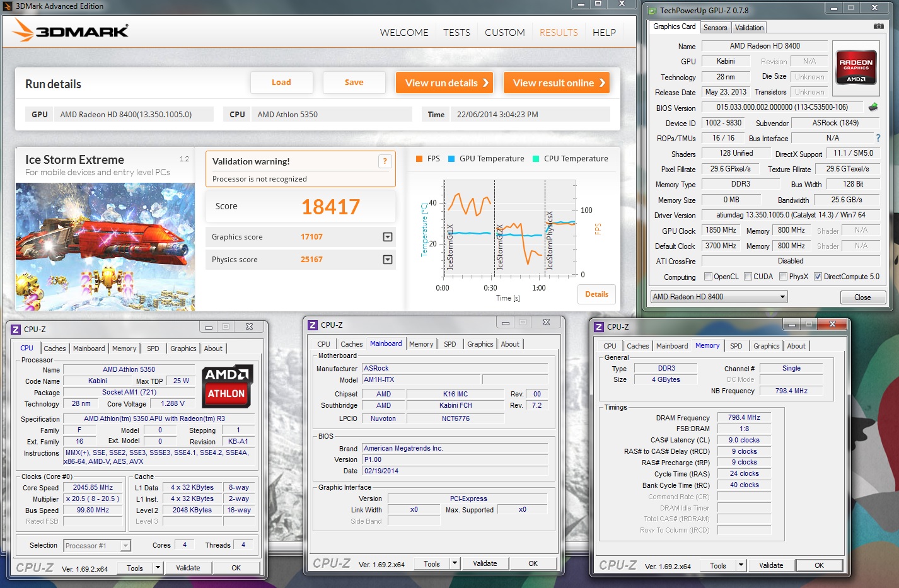Image resolution: width=899 pixels, height=588 pixels.
Task: Click Tools button in the CPU tab window
Action: [x=135, y=568]
